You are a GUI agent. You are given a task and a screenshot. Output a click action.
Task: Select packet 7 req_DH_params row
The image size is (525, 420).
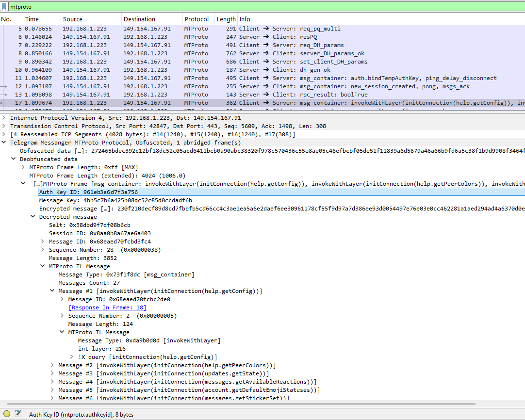click(x=262, y=45)
